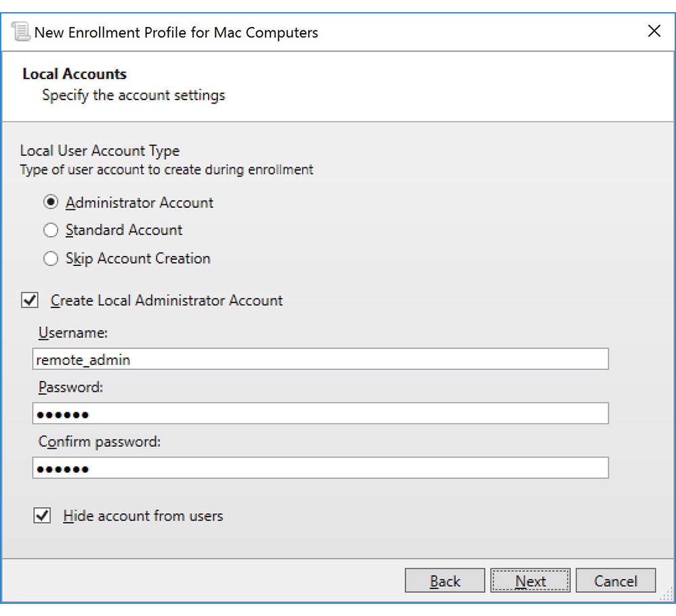Click the Password label
The image size is (676, 616).
pyautogui.click(x=64, y=387)
